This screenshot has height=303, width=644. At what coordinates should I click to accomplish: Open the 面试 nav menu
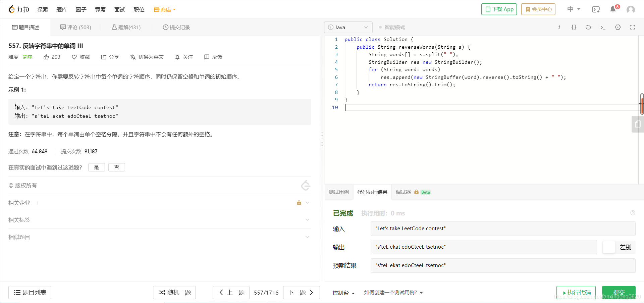coord(120,9)
